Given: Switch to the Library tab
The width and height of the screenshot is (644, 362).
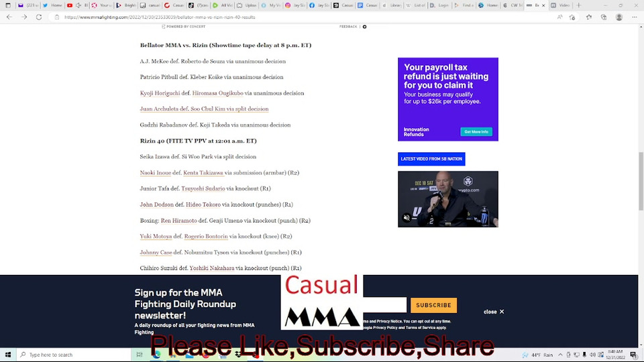Looking at the screenshot, I should point(392,5).
